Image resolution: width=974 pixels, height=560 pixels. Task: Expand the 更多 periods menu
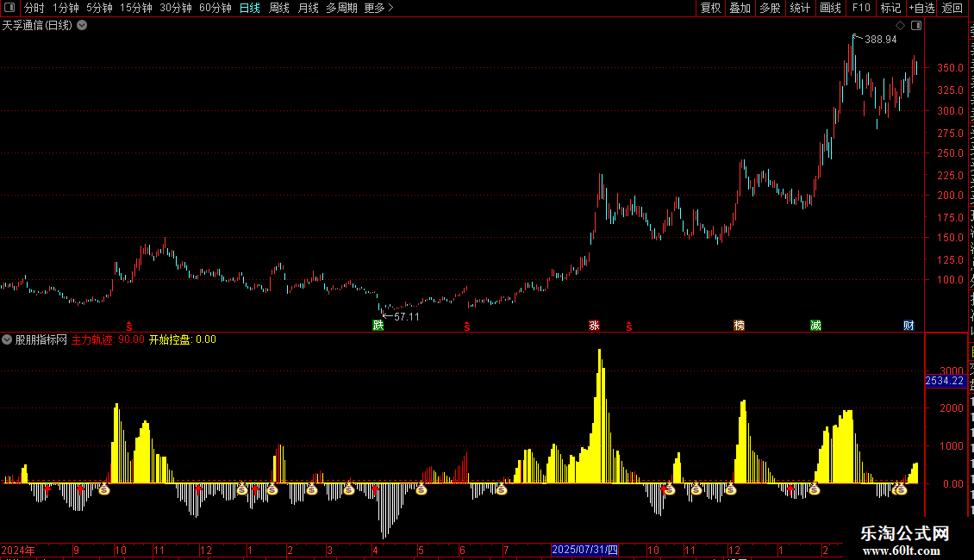(378, 8)
